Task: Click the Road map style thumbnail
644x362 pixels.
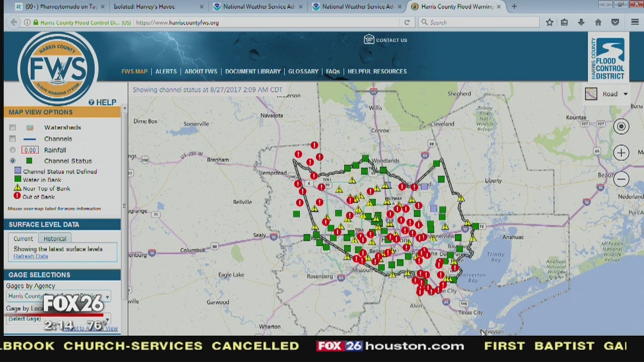Action: click(591, 94)
